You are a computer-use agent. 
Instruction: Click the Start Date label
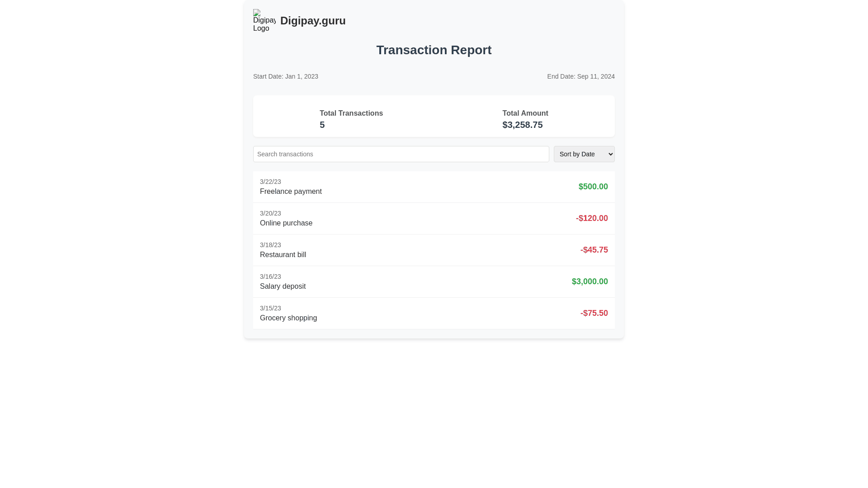286,76
